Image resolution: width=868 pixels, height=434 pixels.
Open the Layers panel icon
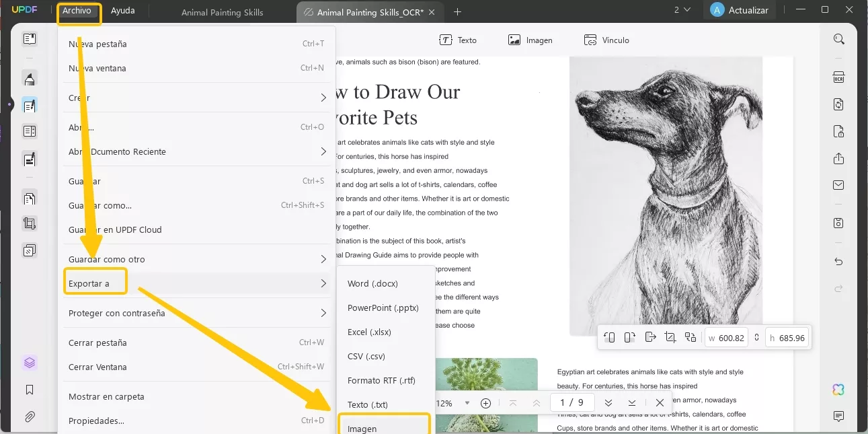coord(30,363)
